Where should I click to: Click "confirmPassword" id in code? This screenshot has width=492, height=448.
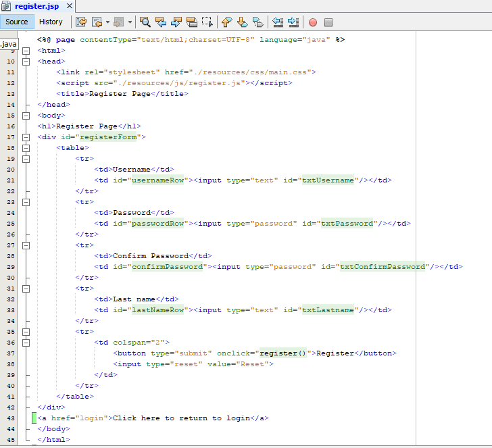click(x=167, y=267)
